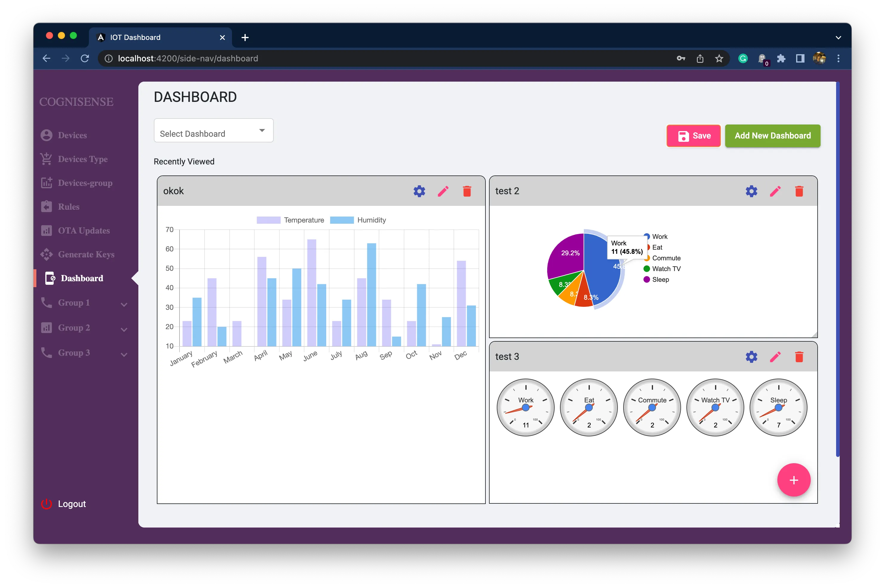885x588 pixels.
Task: Expand the Group 1 sidebar section
Action: pos(84,303)
